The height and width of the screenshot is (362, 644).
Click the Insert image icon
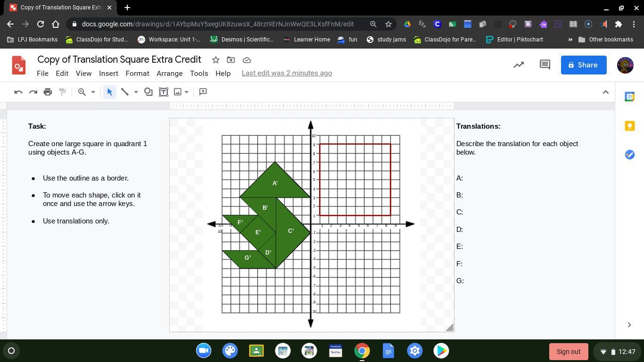[178, 92]
